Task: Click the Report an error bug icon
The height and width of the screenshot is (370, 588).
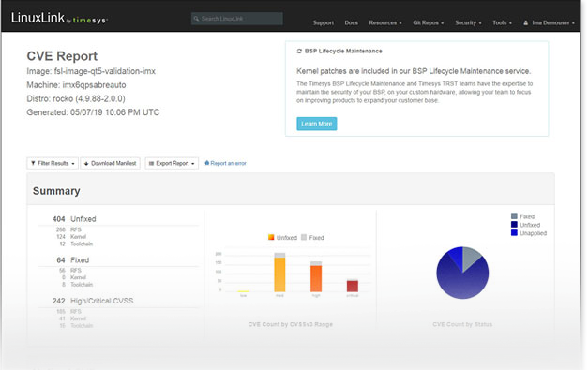Action: click(206, 163)
